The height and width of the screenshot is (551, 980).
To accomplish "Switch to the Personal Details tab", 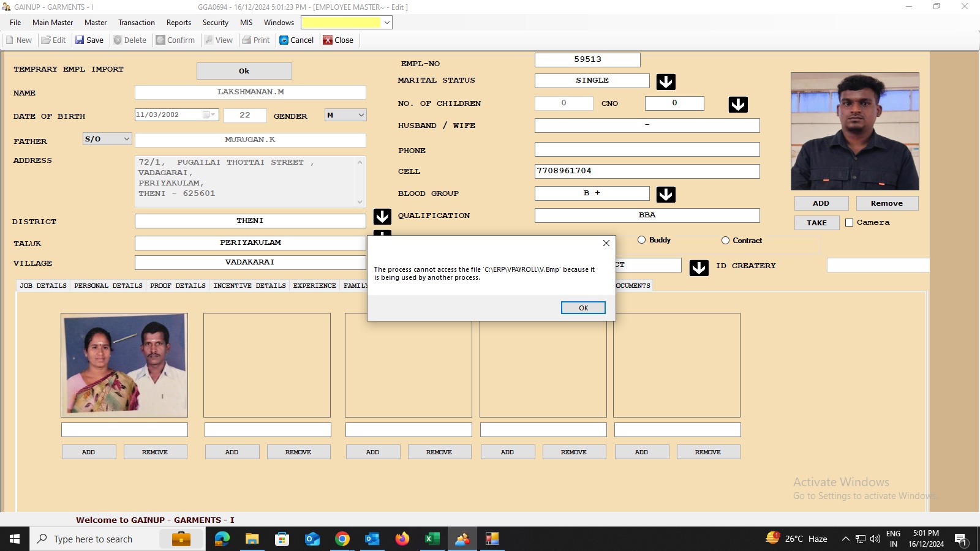I will pyautogui.click(x=108, y=286).
